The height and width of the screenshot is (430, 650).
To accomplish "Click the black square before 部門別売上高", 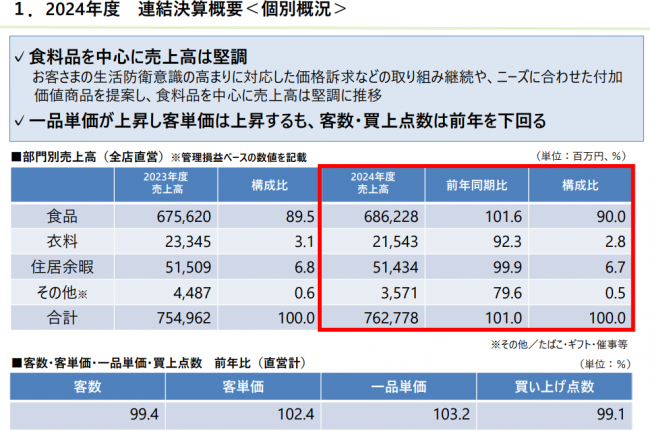I will point(15,156).
